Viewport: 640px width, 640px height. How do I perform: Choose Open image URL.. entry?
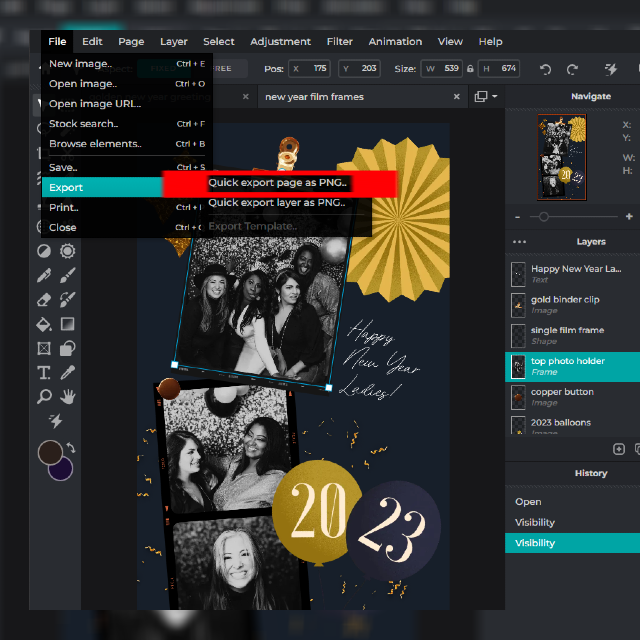127,104
